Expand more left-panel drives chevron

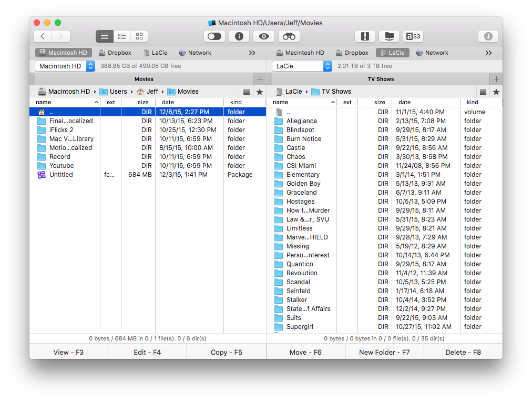click(x=252, y=53)
